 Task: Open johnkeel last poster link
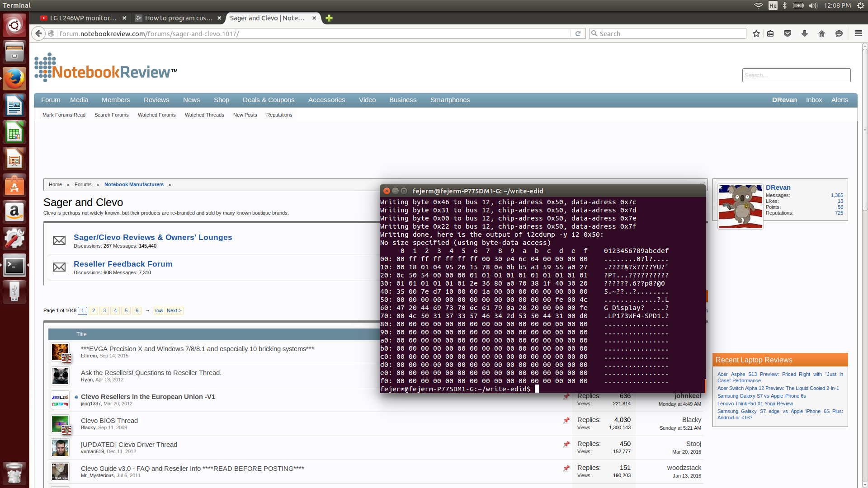point(687,396)
